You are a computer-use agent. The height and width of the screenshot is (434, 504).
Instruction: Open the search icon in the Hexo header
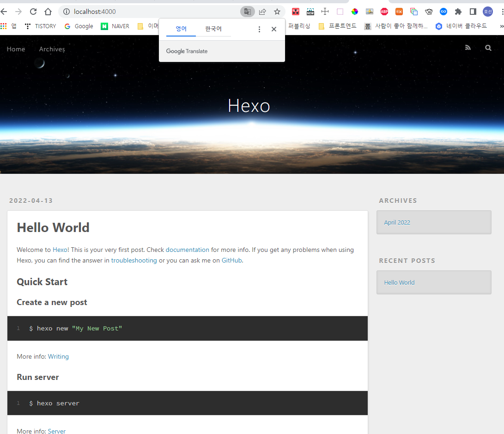pos(488,48)
